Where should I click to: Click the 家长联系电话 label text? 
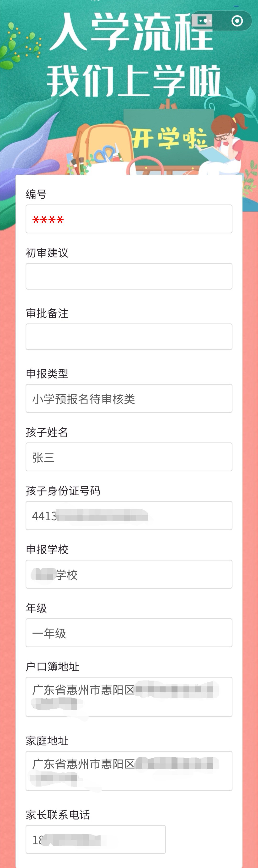58,815
